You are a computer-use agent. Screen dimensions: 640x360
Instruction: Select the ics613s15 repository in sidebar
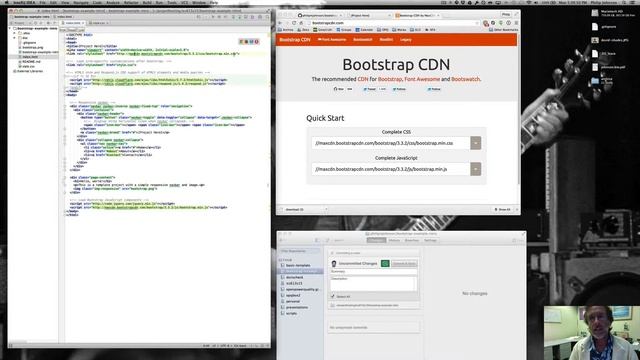[x=294, y=283]
